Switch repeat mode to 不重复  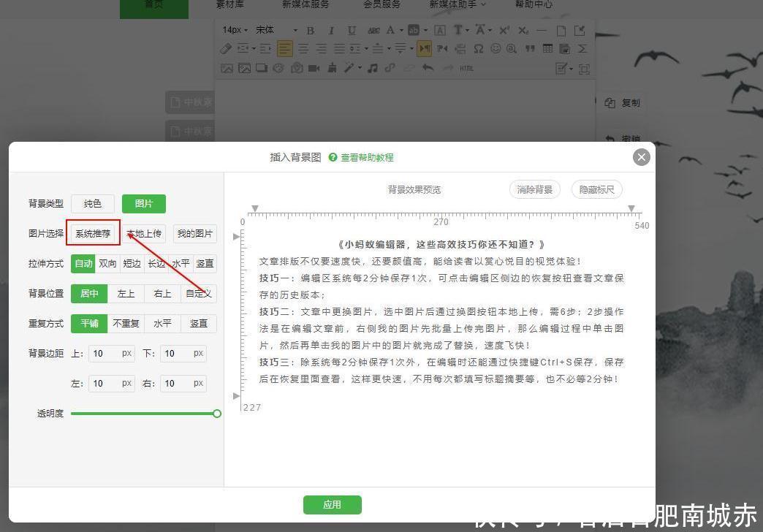point(126,324)
